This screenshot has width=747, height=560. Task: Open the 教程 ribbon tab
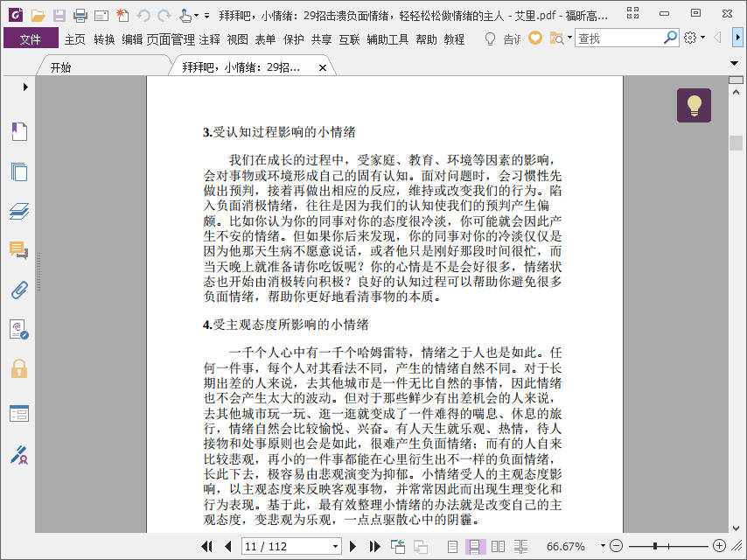(x=454, y=39)
